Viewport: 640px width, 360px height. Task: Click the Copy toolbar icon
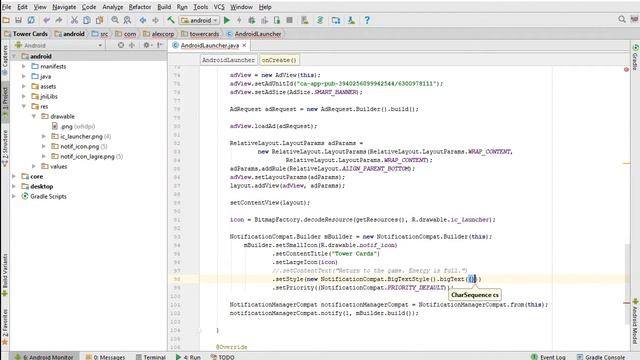click(x=87, y=20)
